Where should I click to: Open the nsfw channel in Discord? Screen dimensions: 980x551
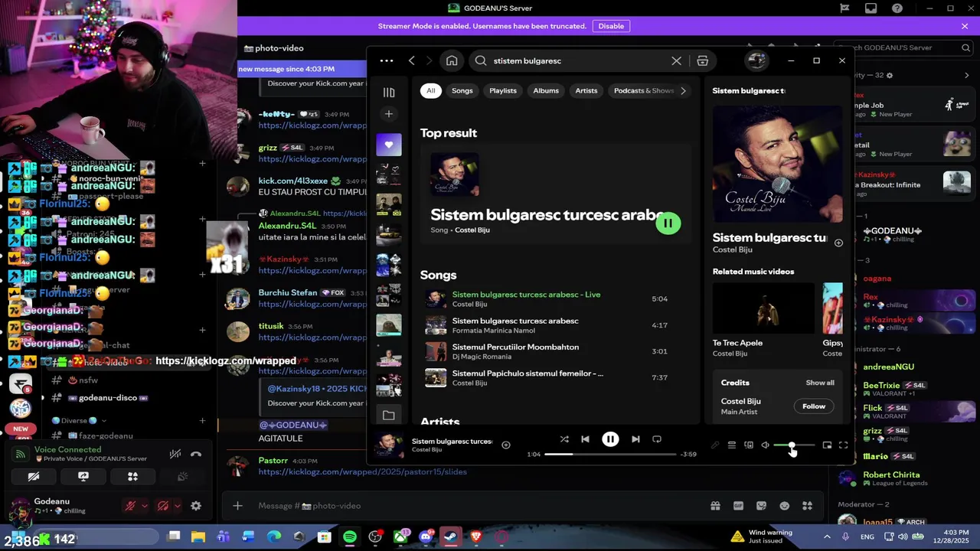[x=88, y=380]
